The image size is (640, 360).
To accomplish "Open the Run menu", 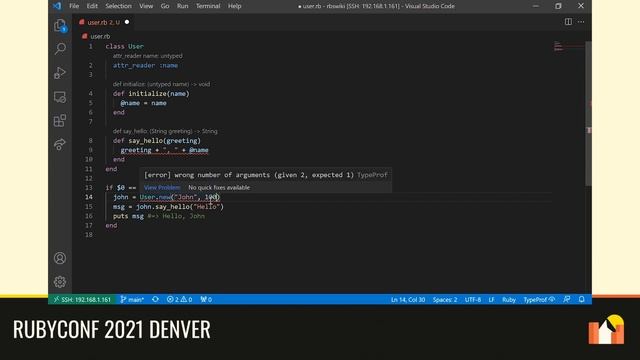I will (x=182, y=6).
